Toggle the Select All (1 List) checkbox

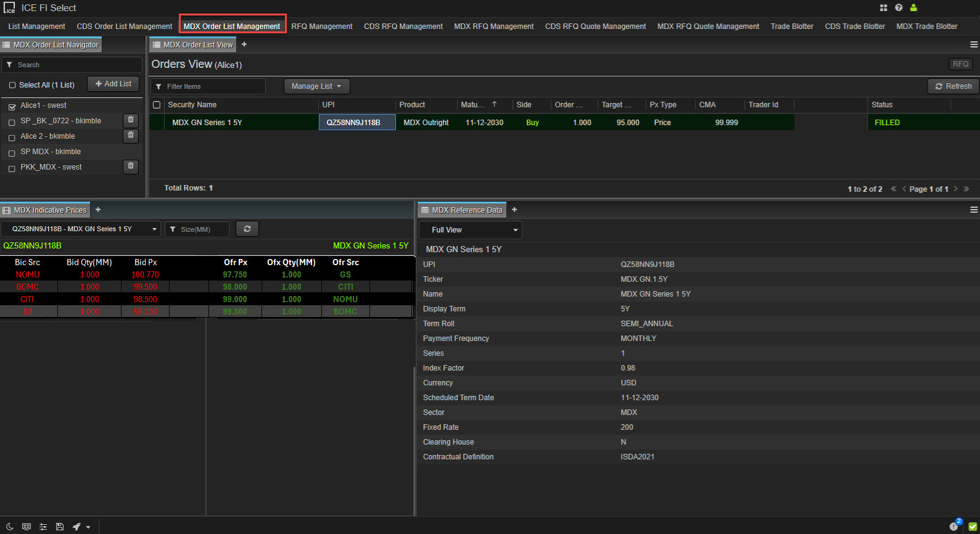point(12,85)
